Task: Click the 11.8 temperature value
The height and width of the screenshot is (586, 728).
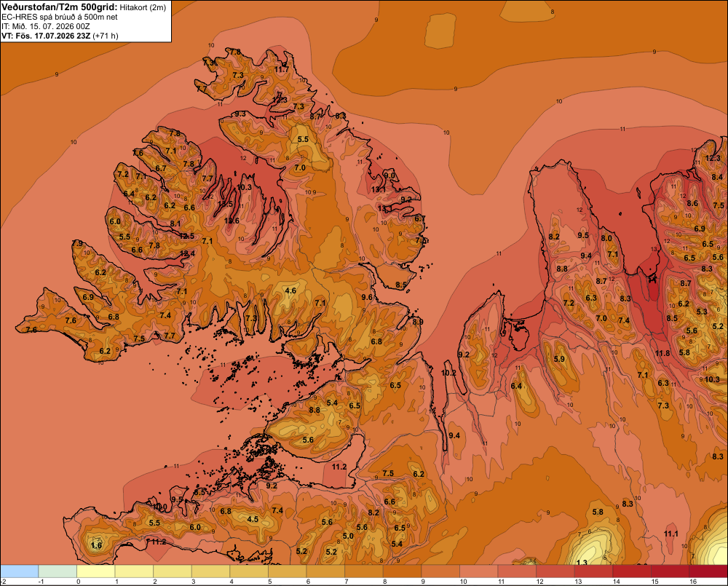Action: coord(662,353)
